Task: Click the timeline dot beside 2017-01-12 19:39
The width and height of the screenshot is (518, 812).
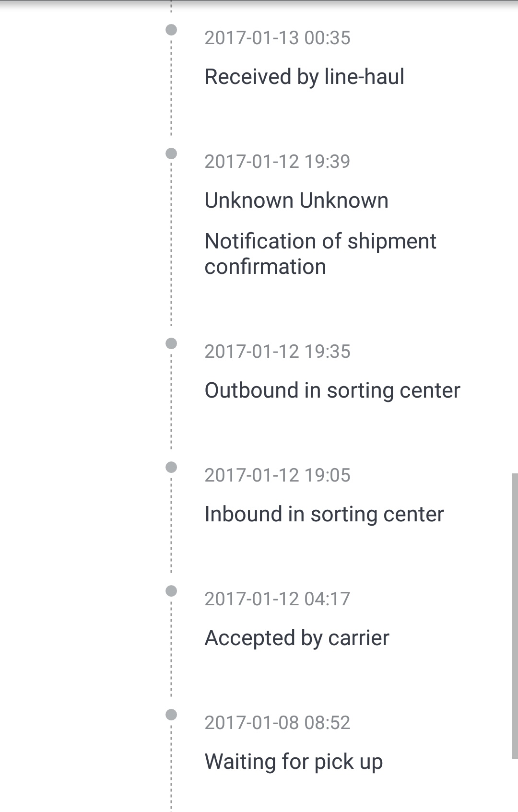Action: (171, 153)
